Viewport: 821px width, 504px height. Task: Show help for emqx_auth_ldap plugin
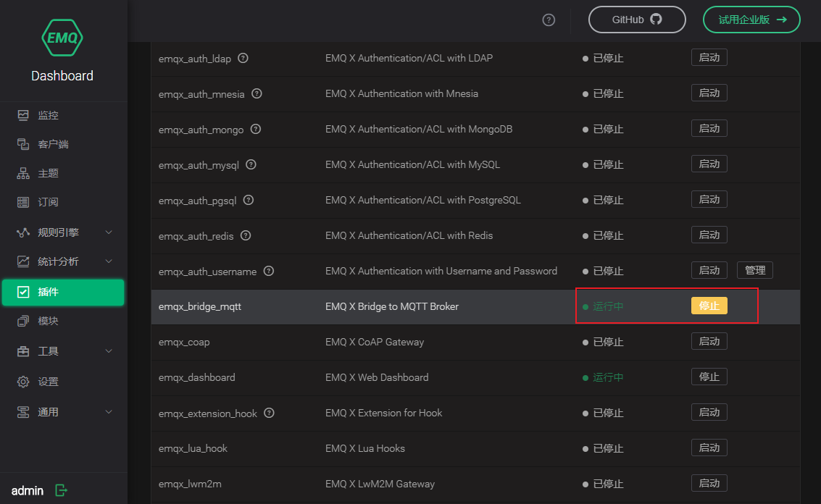click(243, 58)
